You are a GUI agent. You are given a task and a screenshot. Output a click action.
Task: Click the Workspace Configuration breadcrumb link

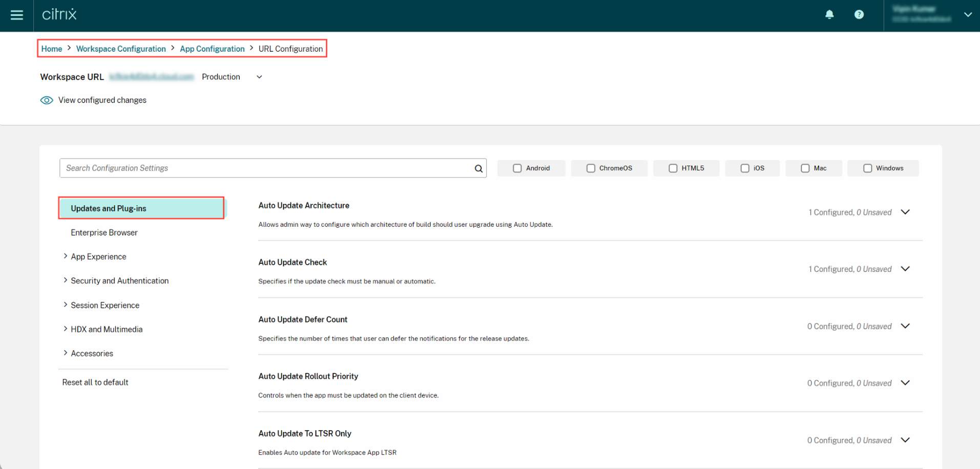click(121, 48)
